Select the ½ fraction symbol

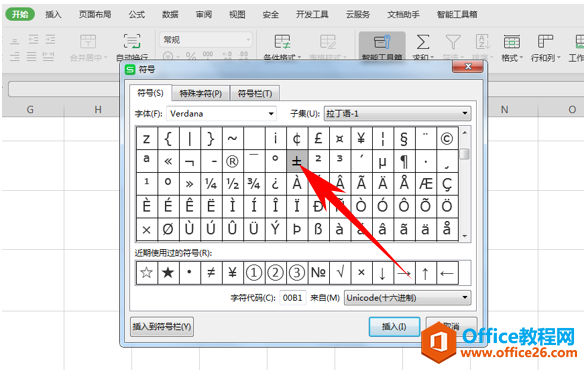coord(232,184)
